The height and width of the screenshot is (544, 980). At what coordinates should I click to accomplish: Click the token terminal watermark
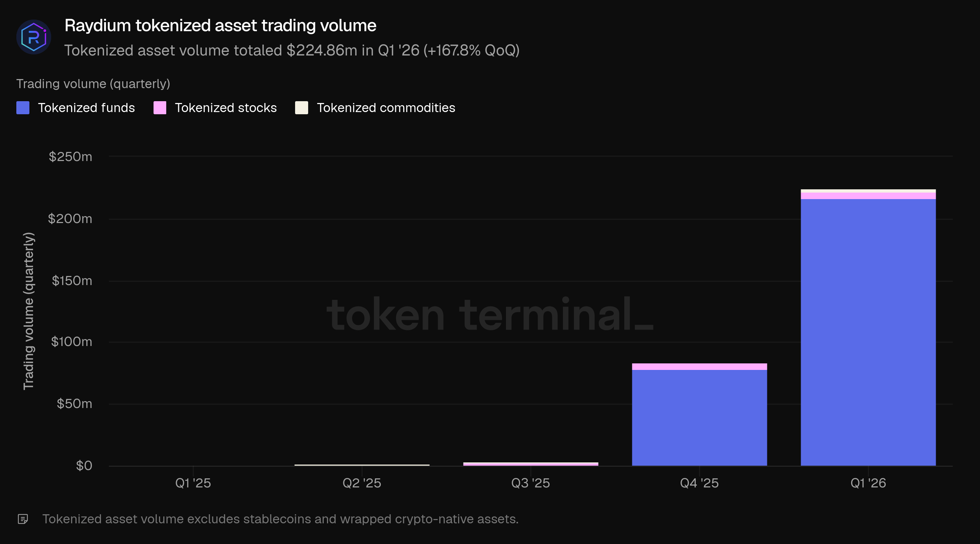(490, 314)
